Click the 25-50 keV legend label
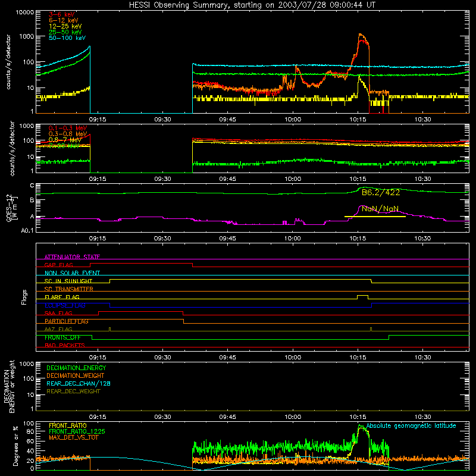 point(65,32)
